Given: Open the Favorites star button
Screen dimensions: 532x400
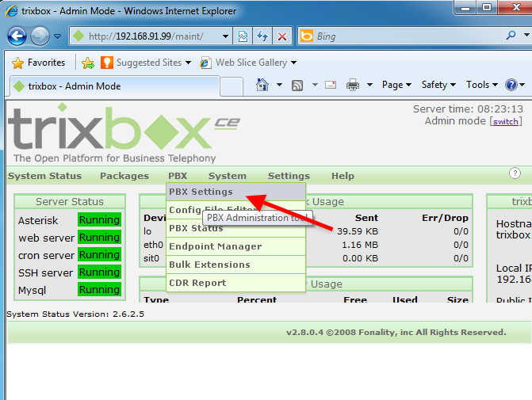Looking at the screenshot, I should pos(38,63).
